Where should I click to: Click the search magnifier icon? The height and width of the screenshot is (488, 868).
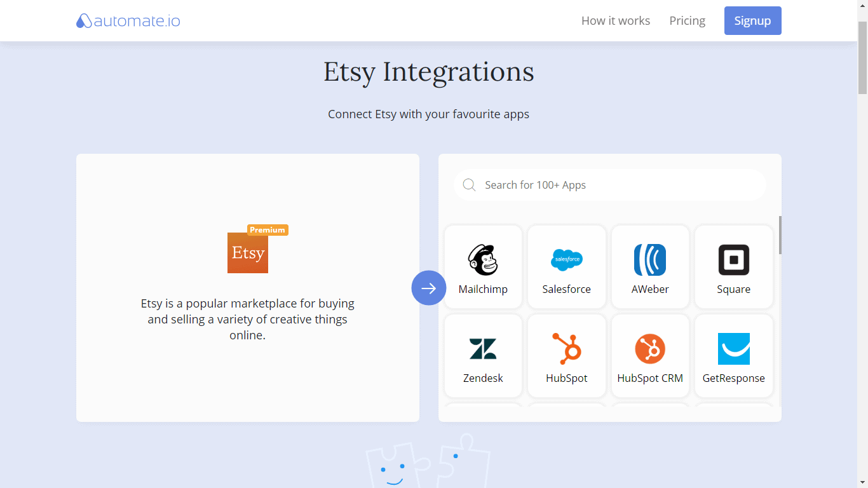click(x=470, y=185)
